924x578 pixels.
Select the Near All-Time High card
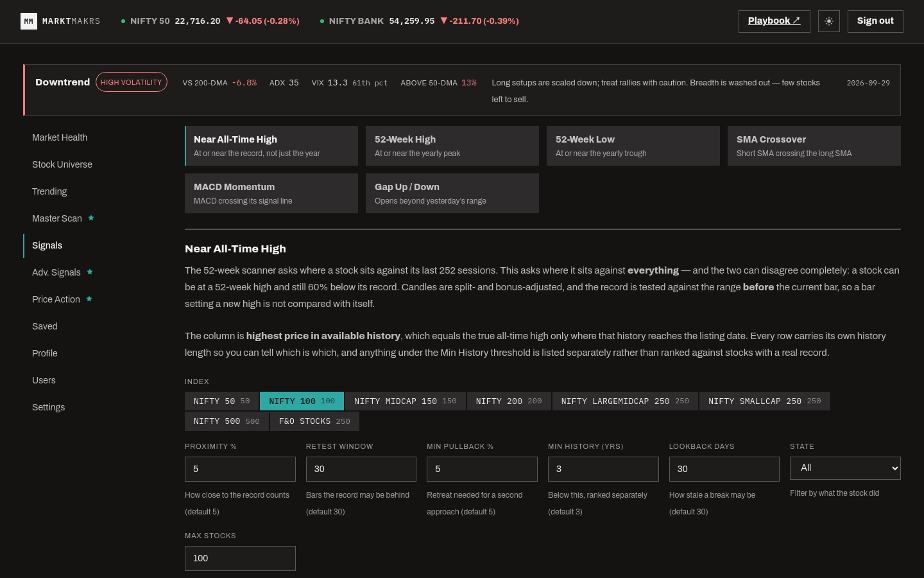(271, 146)
